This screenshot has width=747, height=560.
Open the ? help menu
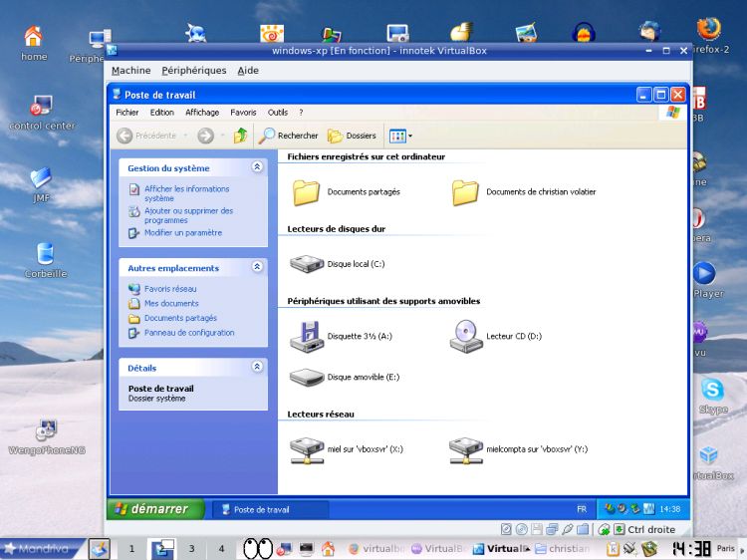(301, 113)
